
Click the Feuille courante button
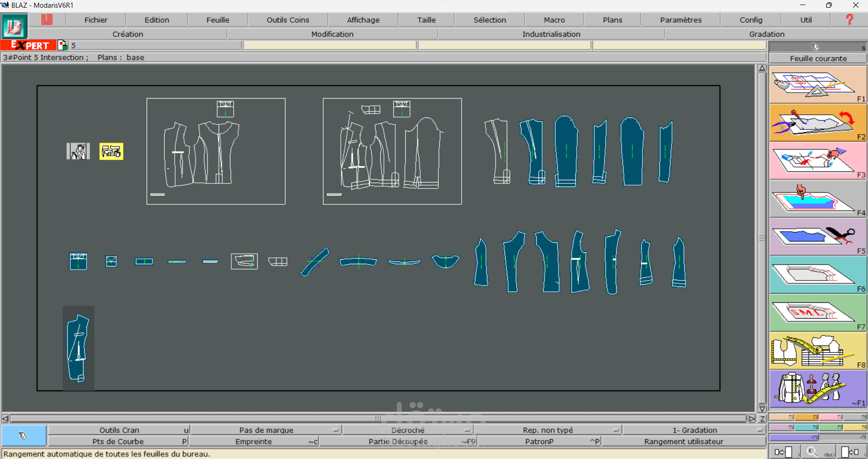[818, 59]
